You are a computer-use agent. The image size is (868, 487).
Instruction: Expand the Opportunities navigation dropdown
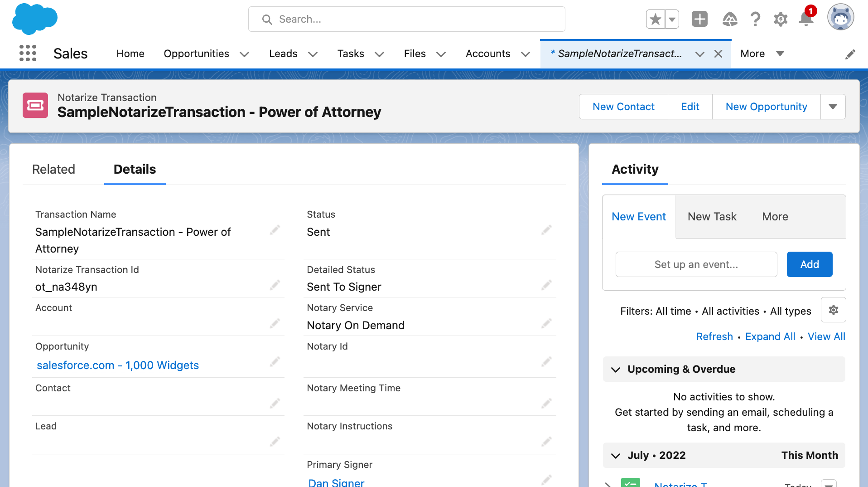244,54
